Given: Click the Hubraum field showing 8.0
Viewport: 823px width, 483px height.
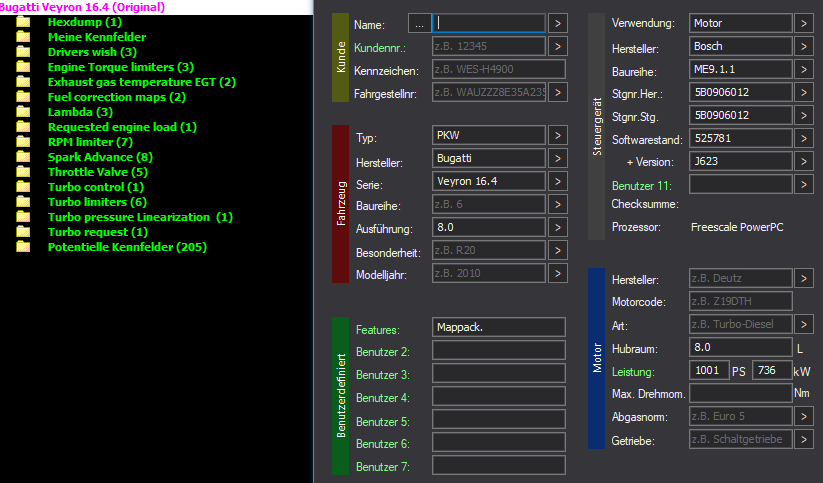Looking at the screenshot, I should click(741, 348).
